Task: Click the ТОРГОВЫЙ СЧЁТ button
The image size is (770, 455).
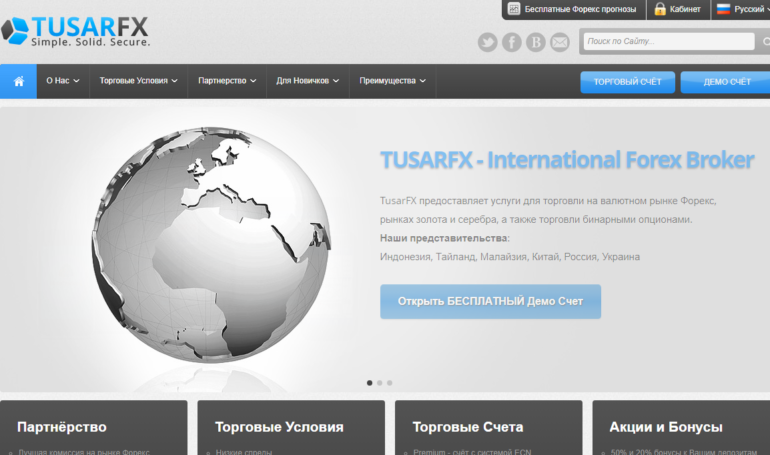Action: coord(627,82)
